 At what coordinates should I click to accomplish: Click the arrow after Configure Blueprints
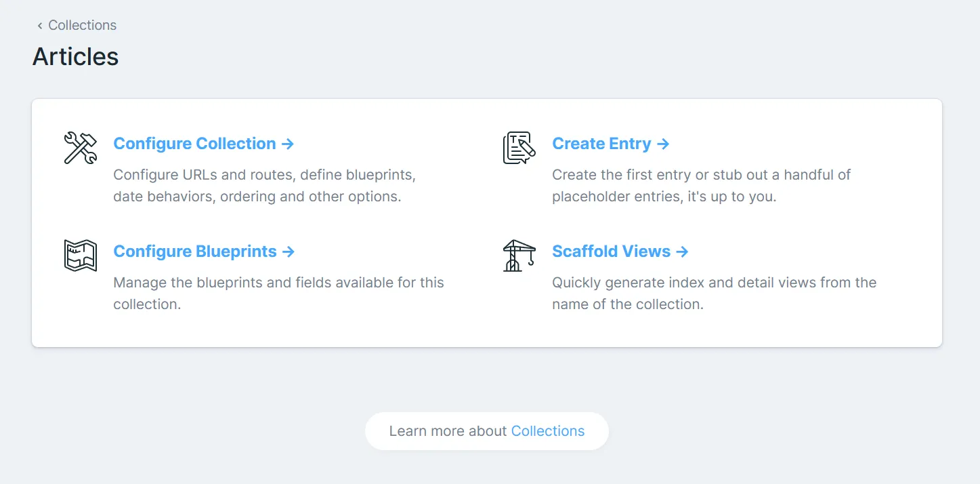(289, 251)
